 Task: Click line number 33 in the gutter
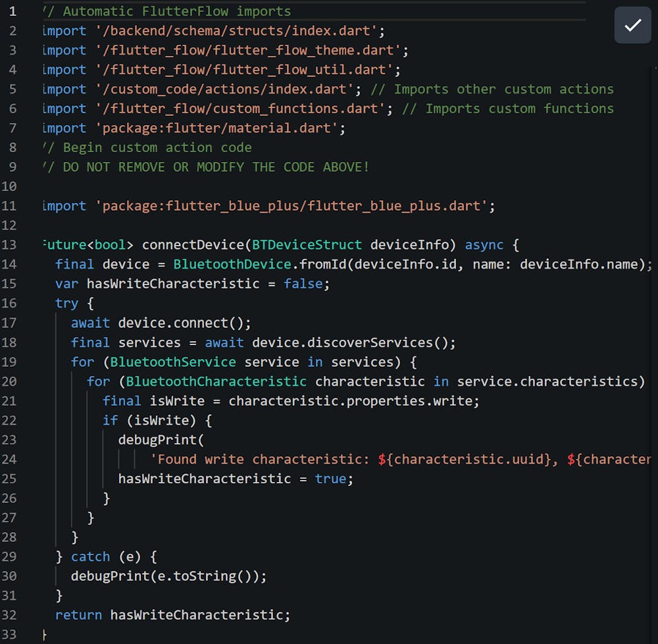tap(13, 634)
